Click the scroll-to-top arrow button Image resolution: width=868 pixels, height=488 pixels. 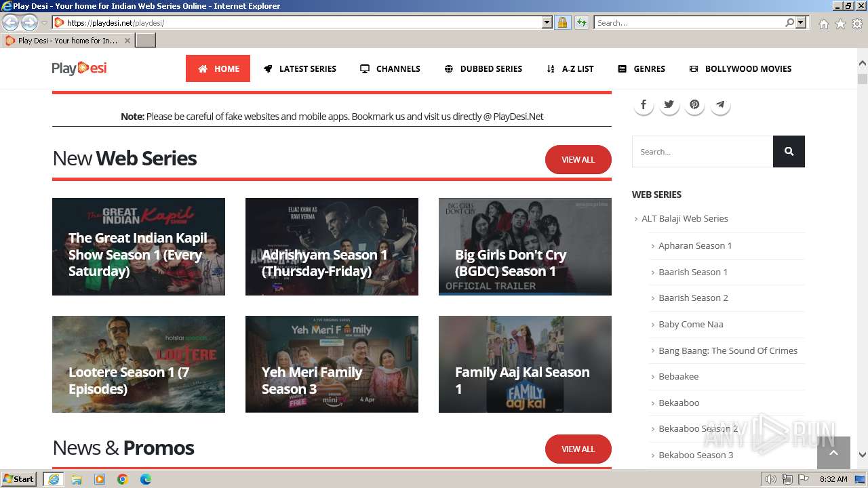coord(833,453)
